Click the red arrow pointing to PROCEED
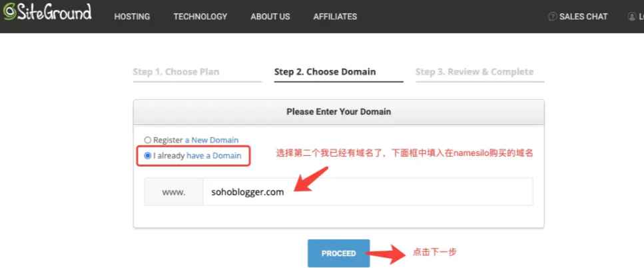The height and width of the screenshot is (268, 644). tap(385, 254)
